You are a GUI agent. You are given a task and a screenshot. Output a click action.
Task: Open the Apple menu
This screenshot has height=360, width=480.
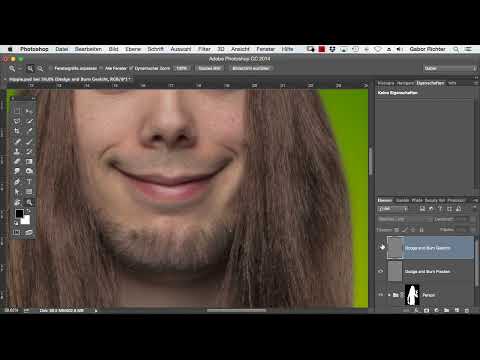[x=10, y=49]
